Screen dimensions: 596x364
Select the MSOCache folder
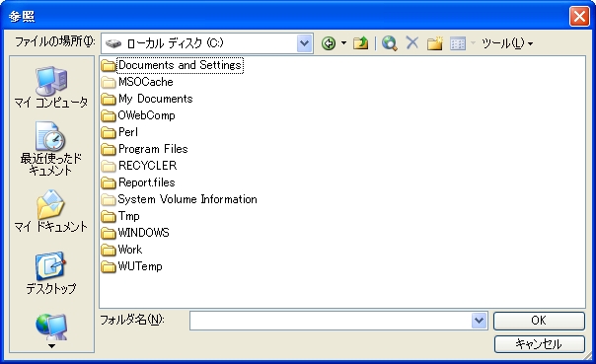(137, 82)
